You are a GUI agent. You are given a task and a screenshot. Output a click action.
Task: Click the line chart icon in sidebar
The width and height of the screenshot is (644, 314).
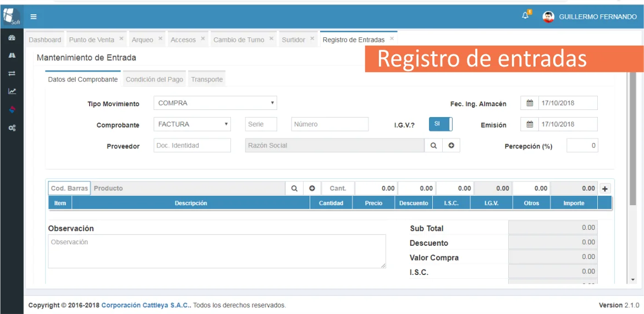12,91
